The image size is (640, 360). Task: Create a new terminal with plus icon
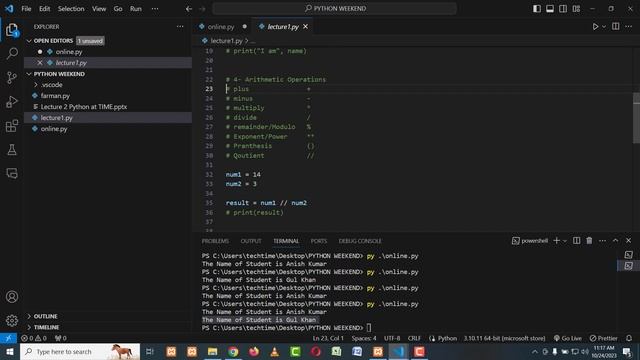click(556, 241)
